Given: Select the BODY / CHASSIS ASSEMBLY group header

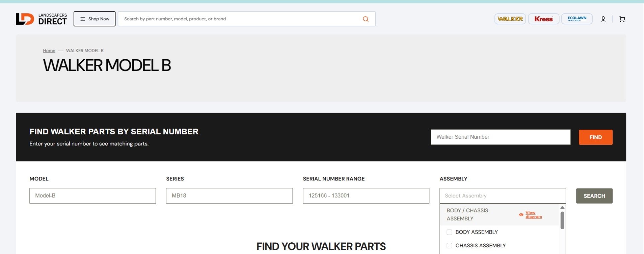Looking at the screenshot, I should pyautogui.click(x=499, y=215).
